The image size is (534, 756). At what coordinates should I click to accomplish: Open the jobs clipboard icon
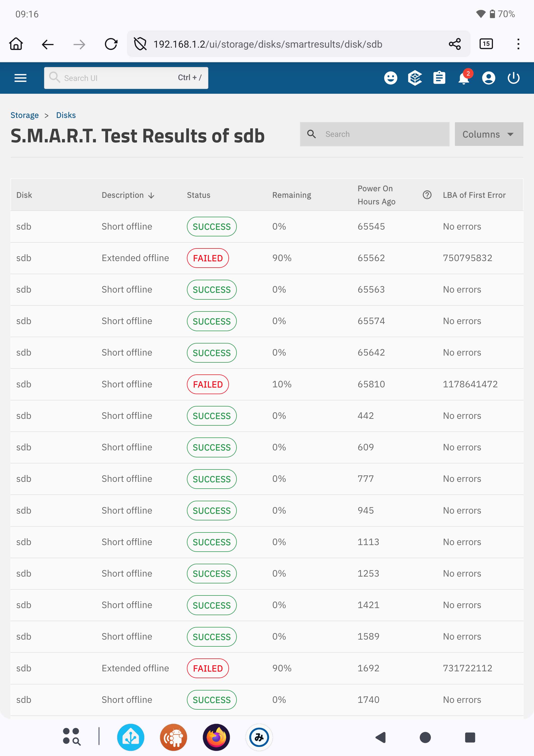point(439,78)
